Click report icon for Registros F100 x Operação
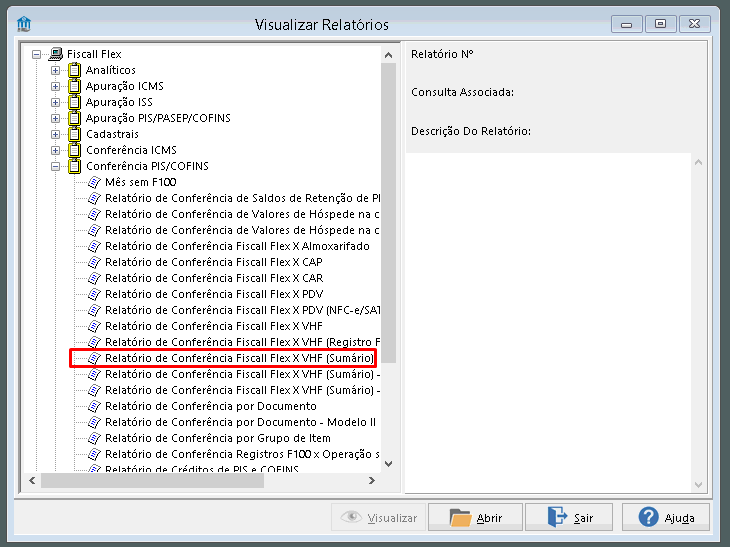This screenshot has height=547, width=730. click(x=94, y=454)
